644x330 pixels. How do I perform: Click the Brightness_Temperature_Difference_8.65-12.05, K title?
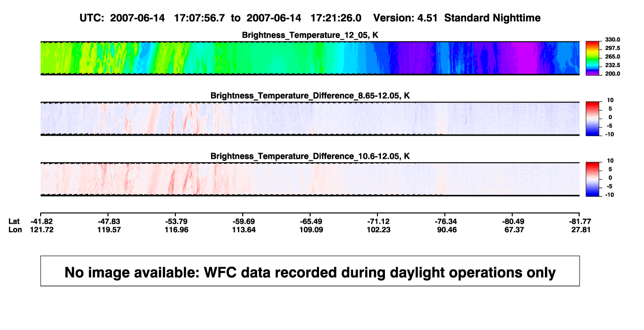pyautogui.click(x=310, y=95)
